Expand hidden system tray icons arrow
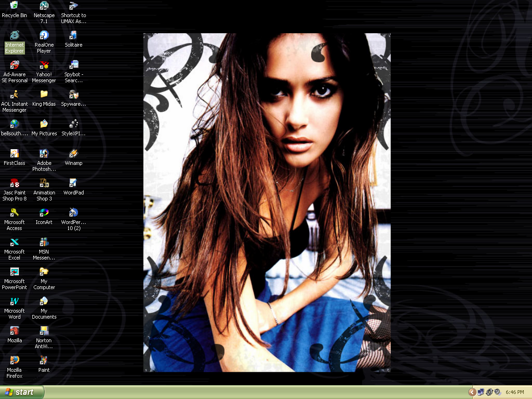The width and height of the screenshot is (532, 399). click(472, 392)
